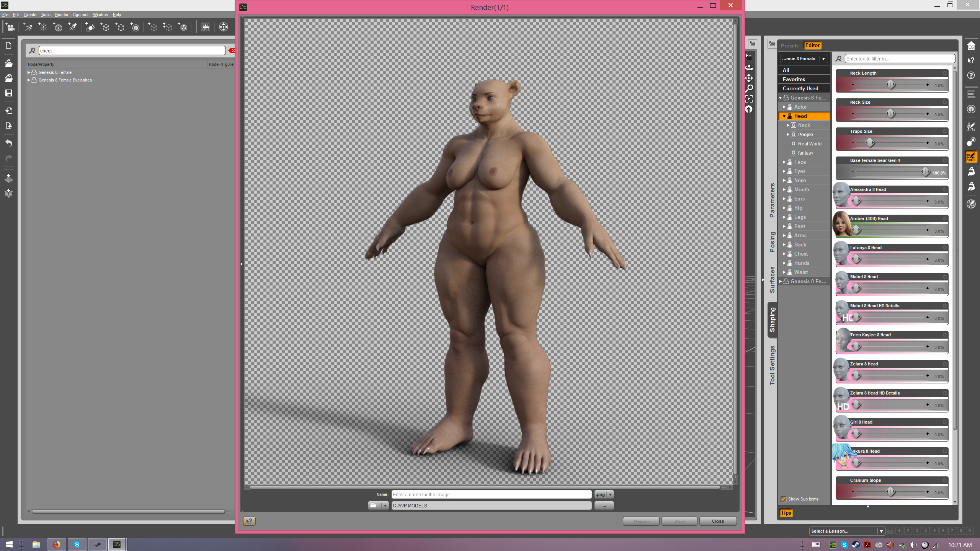Adjust the Base female bear Gen 4 slider

click(925, 172)
